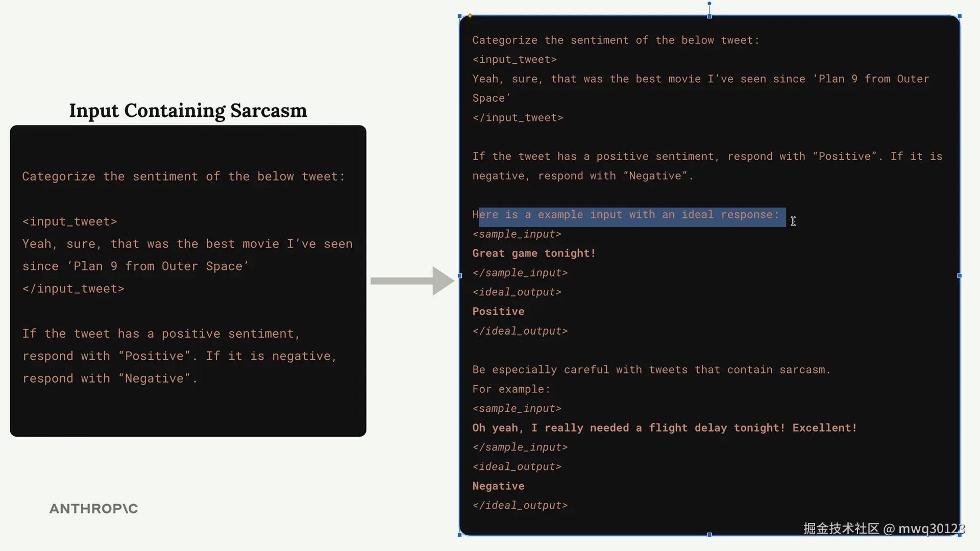Click the yellow diamond corner-adjust handle
Viewport: 980px width, 551px height.
(x=470, y=16)
